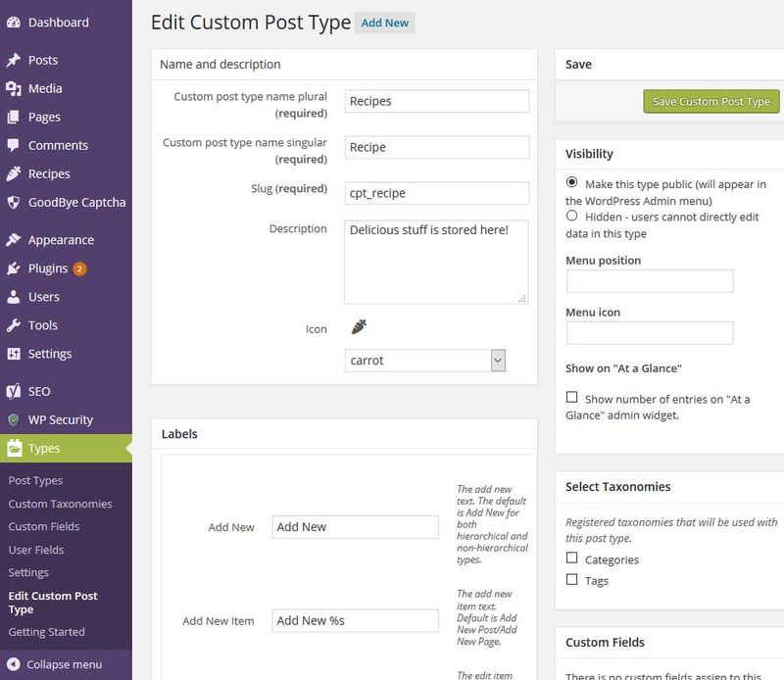Open the carrot icon dropdown
The width and height of the screenshot is (784, 680).
coord(426,361)
